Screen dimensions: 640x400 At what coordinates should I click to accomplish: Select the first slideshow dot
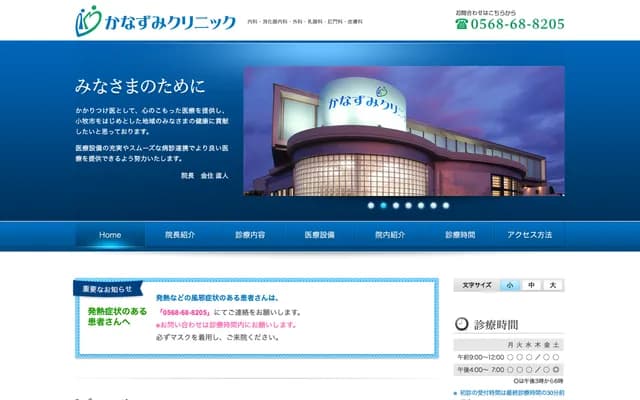(371, 206)
